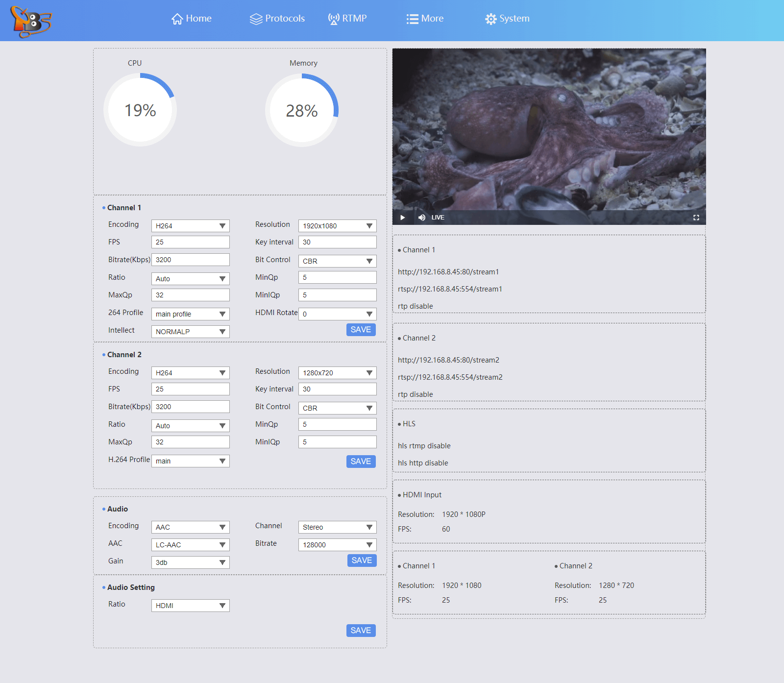Screen dimensions: 784x683
Task: Click Channel 1 Key interval field
Action: 338,242
